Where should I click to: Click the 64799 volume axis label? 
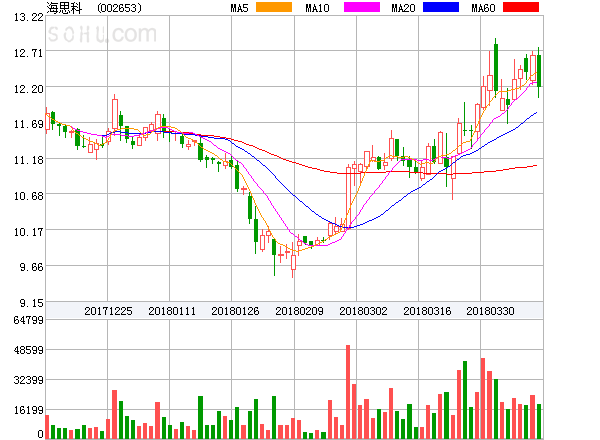(x=29, y=320)
